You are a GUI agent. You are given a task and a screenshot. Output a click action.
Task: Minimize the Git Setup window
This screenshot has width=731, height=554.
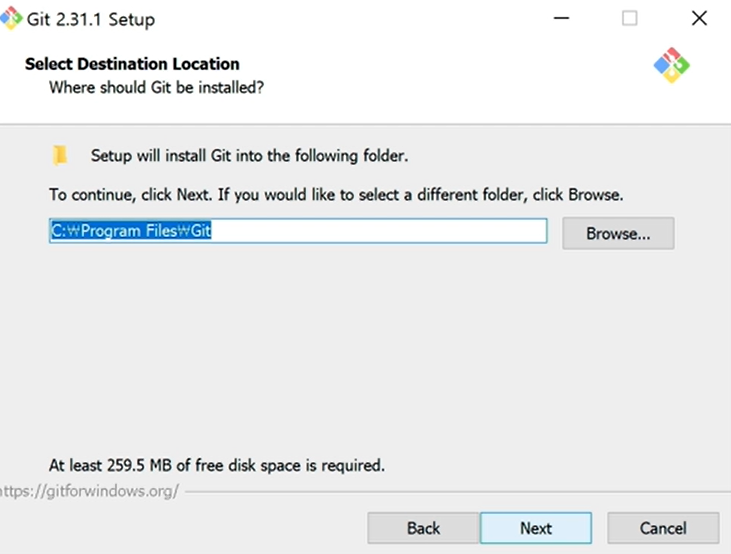tap(561, 19)
